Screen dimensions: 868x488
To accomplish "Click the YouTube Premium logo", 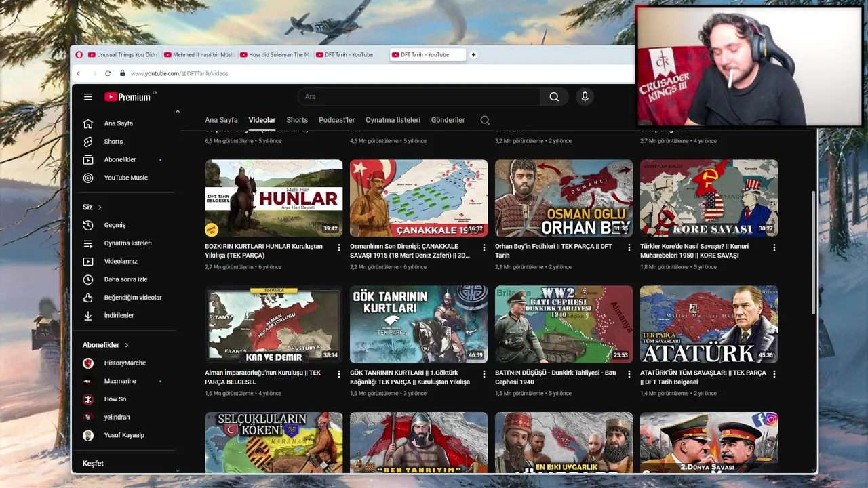I will tap(127, 97).
